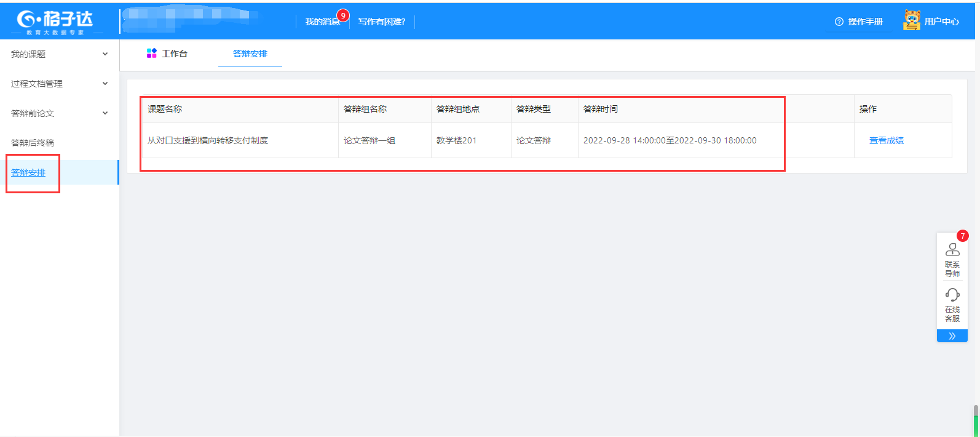Click the 答辩安排 sidebar link

tap(28, 173)
